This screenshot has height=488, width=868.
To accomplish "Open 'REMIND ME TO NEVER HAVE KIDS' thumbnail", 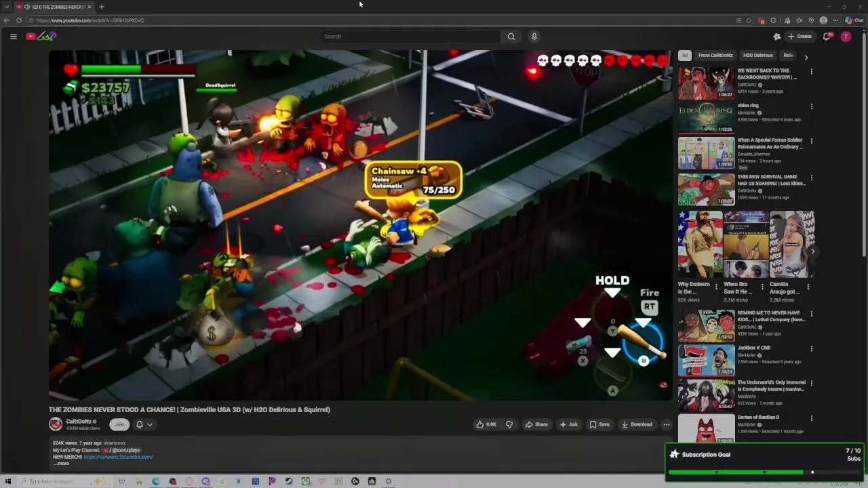I will click(x=706, y=325).
